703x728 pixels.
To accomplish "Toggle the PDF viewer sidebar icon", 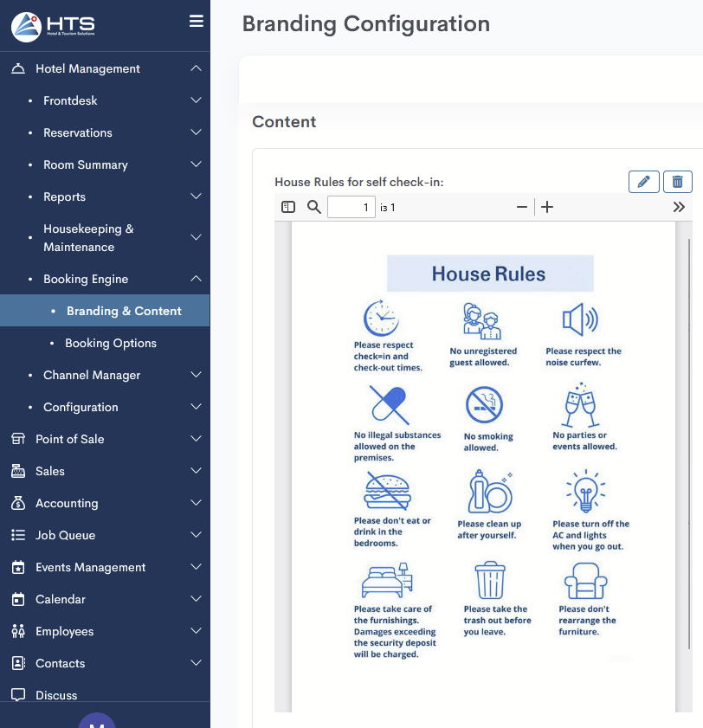I will [x=289, y=207].
